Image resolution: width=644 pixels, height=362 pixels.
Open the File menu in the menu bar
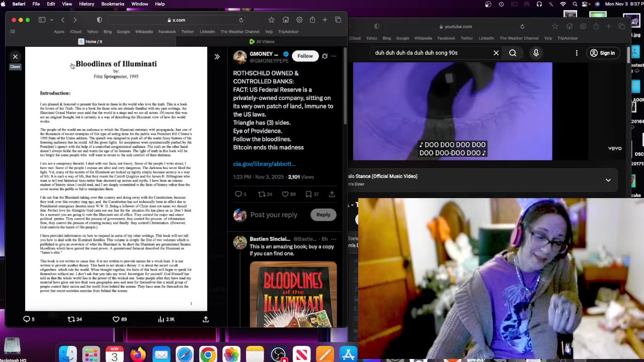(x=36, y=4)
